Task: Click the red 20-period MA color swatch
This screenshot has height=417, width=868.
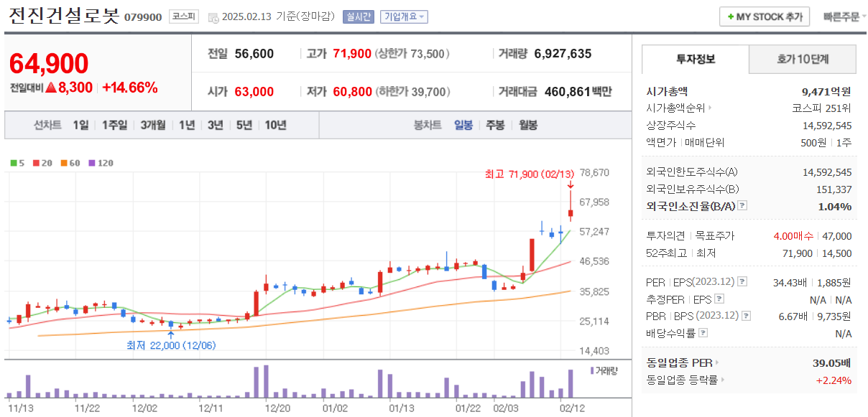Action: click(36, 163)
